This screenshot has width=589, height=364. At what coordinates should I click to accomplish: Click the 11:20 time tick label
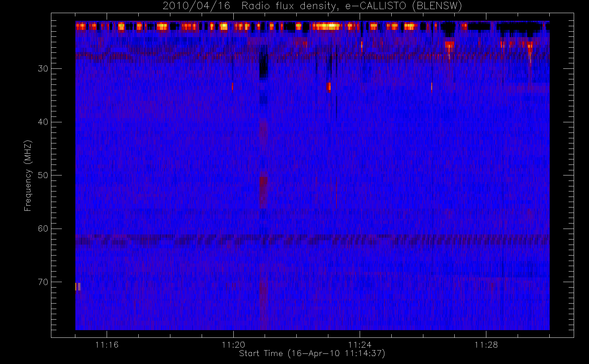(233, 344)
